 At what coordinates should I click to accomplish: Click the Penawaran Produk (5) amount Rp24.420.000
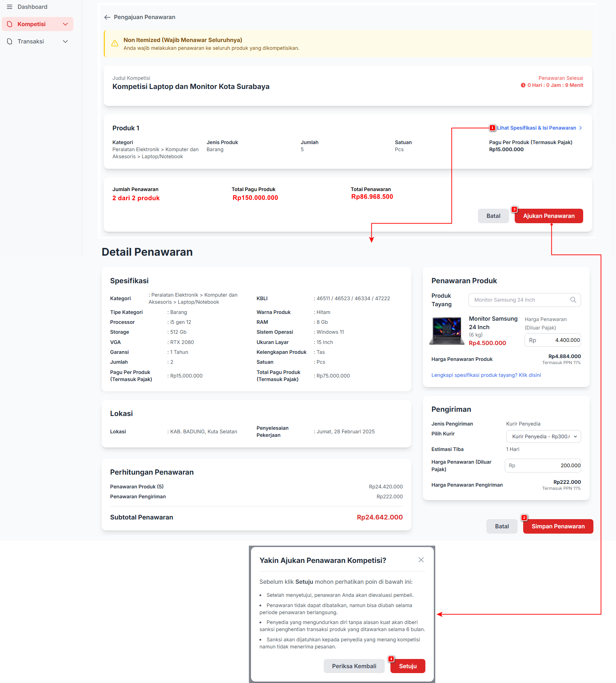pyautogui.click(x=386, y=487)
